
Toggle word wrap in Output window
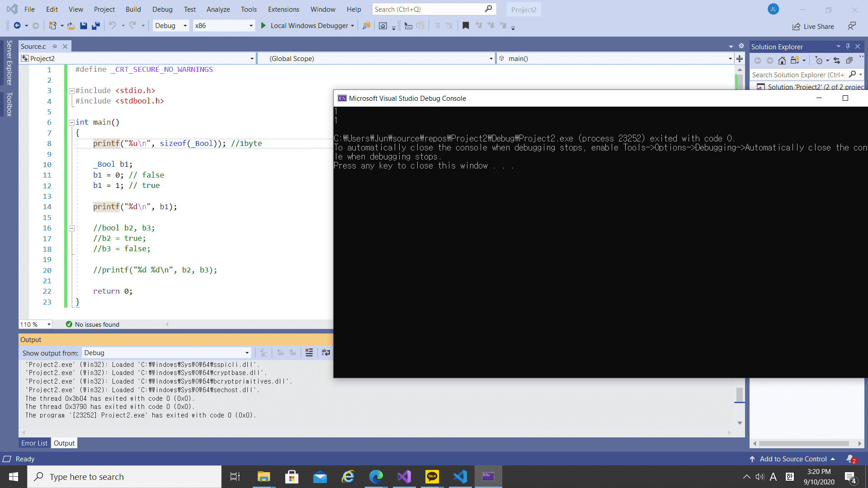[325, 353]
